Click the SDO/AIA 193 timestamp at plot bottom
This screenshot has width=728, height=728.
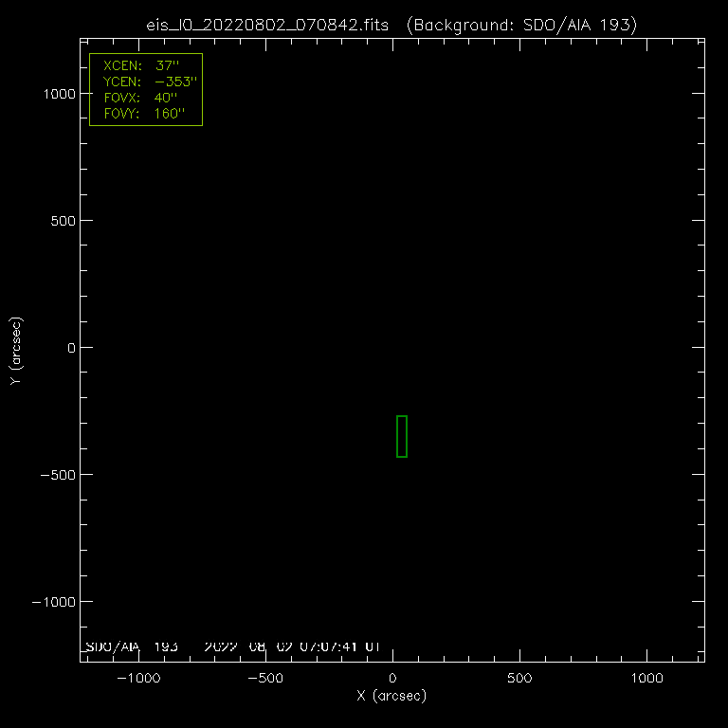[232, 646]
